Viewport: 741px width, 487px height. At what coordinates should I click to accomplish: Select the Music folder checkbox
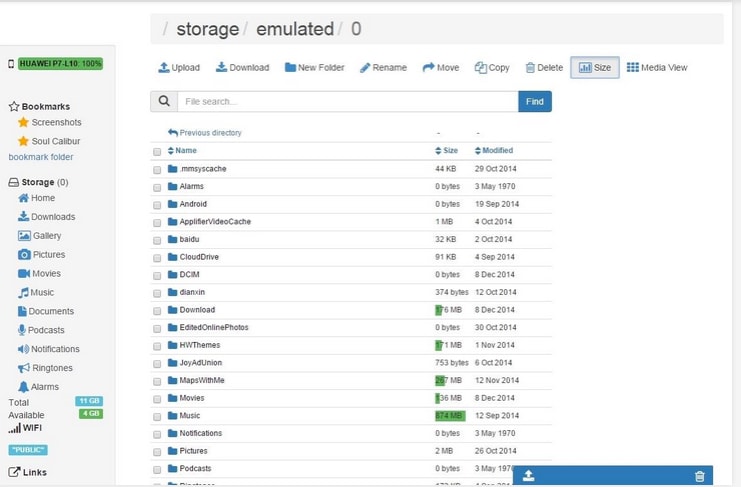point(157,416)
